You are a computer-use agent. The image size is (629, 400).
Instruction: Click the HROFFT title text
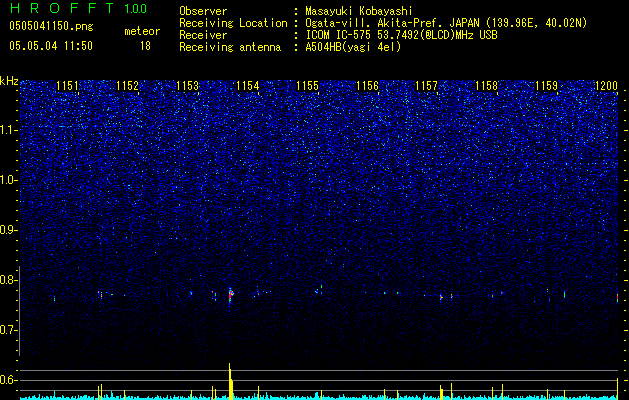pos(62,8)
